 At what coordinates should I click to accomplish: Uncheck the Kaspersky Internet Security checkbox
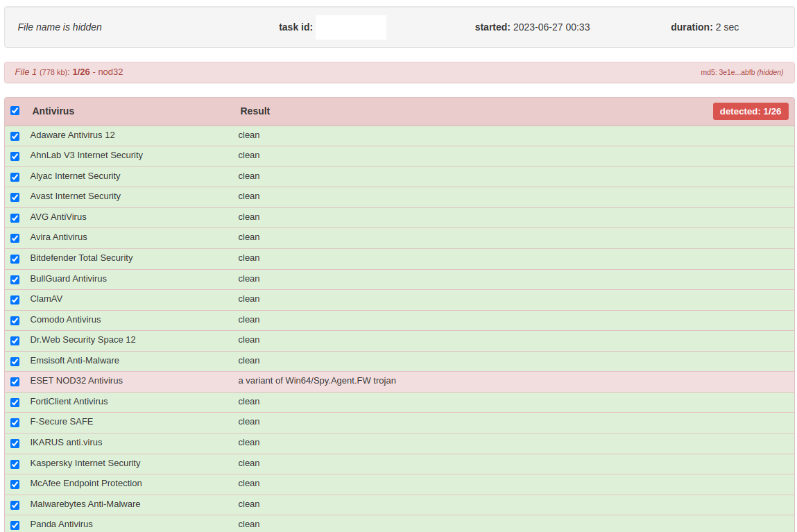pyautogui.click(x=15, y=464)
